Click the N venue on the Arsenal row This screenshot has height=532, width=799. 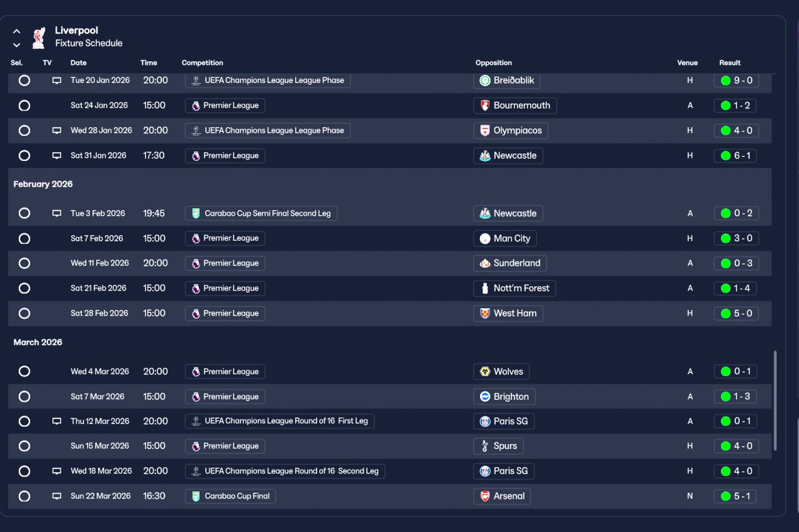[690, 496]
